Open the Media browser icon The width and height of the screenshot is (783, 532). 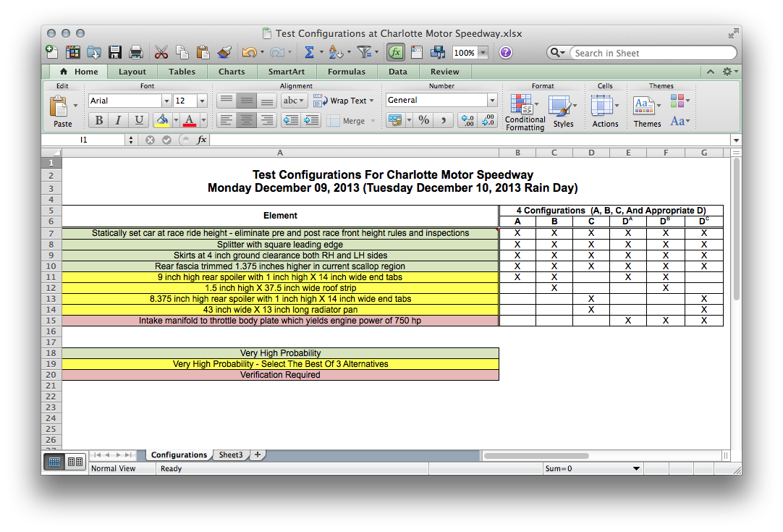[x=437, y=52]
